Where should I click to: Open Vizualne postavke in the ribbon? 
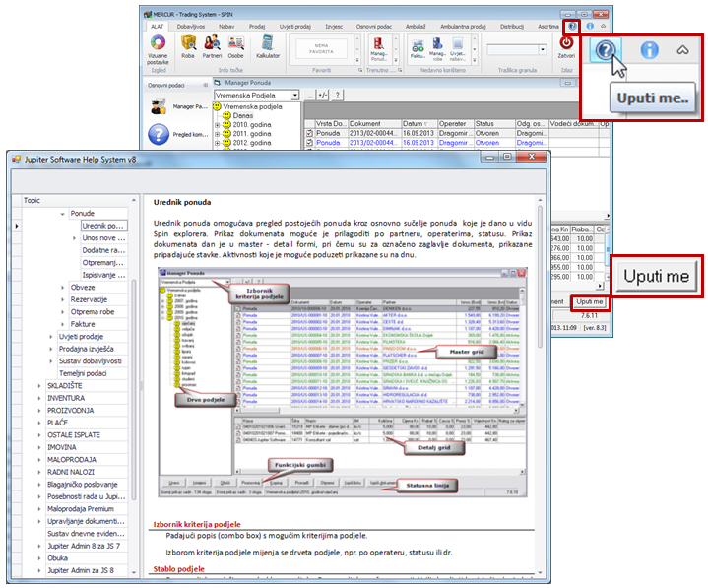click(x=157, y=47)
